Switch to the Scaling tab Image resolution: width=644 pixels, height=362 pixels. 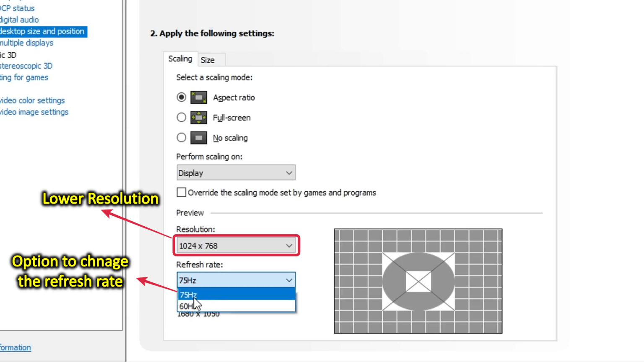tap(180, 59)
